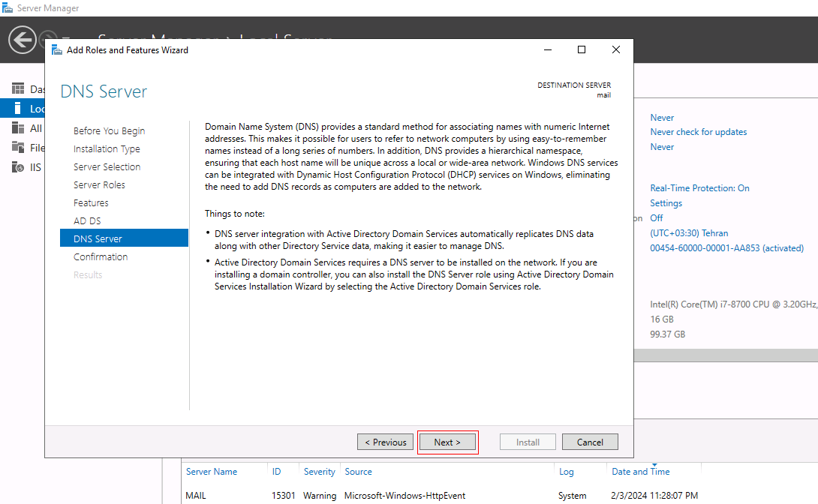Click the 99.37 GB disk space value
The width and height of the screenshot is (818, 504).
coord(668,334)
